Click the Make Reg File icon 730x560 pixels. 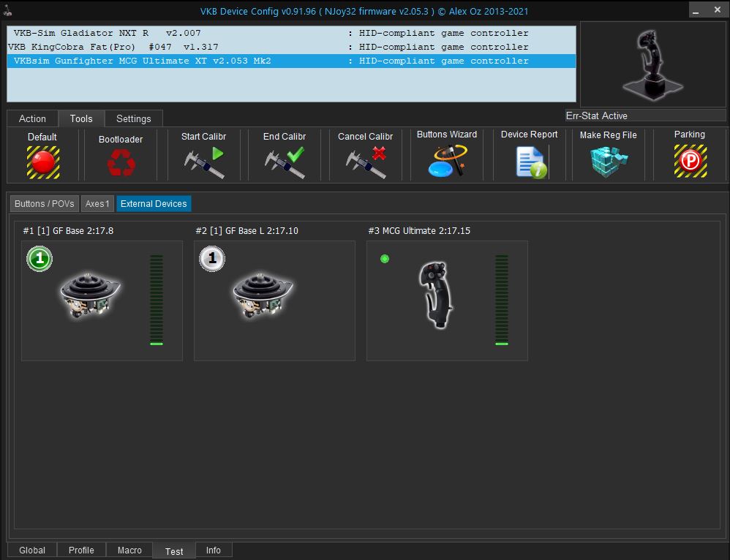(609, 162)
